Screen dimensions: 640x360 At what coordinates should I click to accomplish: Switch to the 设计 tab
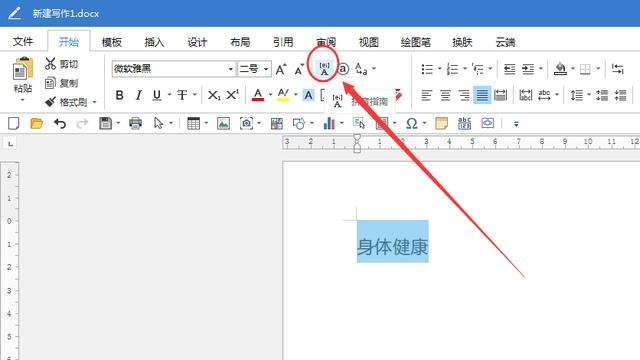pyautogui.click(x=197, y=42)
